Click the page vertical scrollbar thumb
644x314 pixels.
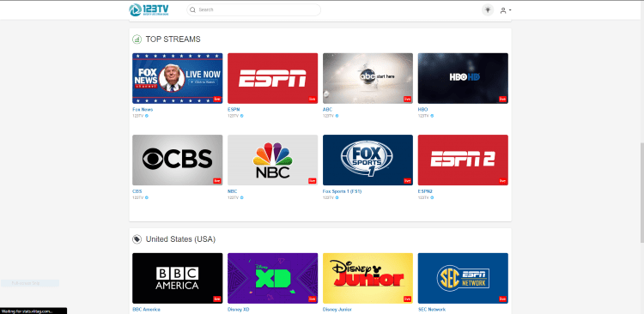pyautogui.click(x=642, y=193)
